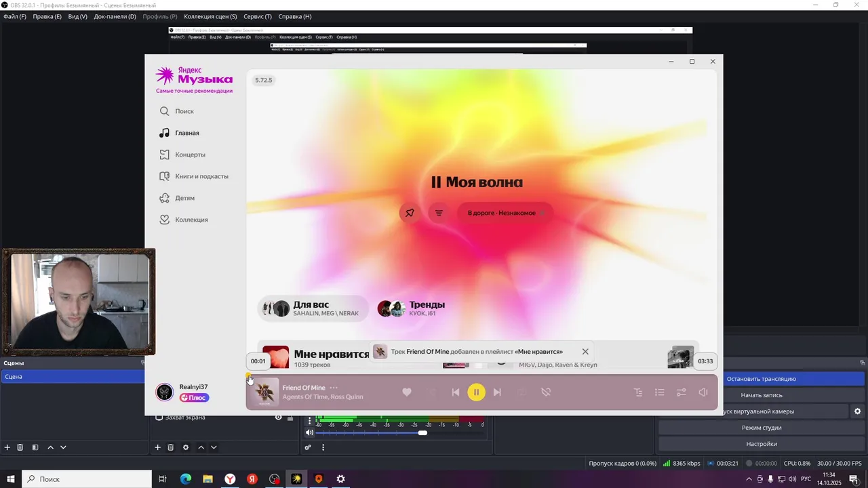
Task: Move source down in sources toolbar
Action: (x=214, y=447)
